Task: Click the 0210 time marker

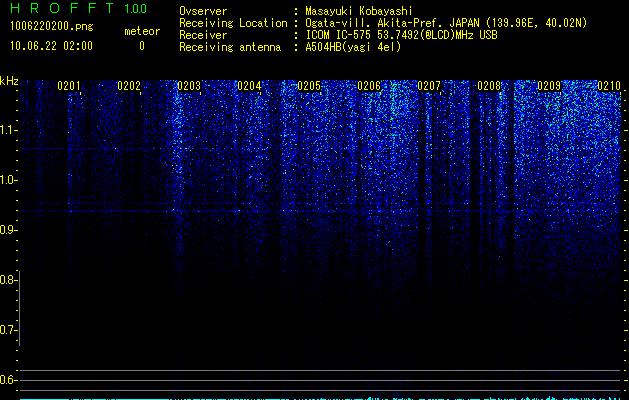Action: pos(609,86)
